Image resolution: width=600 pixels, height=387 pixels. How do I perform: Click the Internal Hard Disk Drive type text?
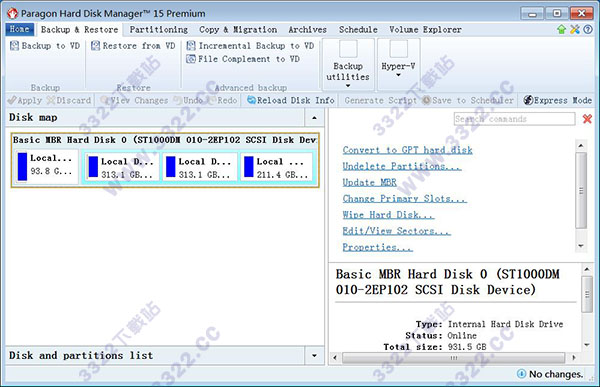point(505,324)
